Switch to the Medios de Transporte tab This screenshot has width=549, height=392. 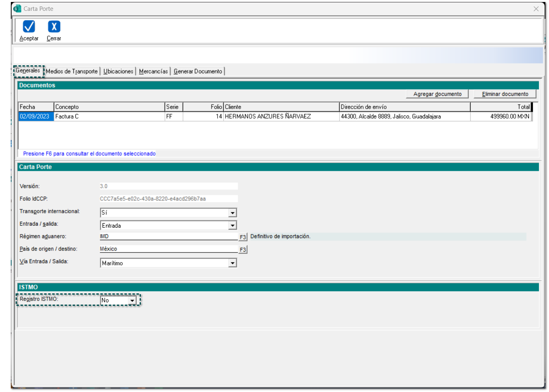pyautogui.click(x=71, y=71)
